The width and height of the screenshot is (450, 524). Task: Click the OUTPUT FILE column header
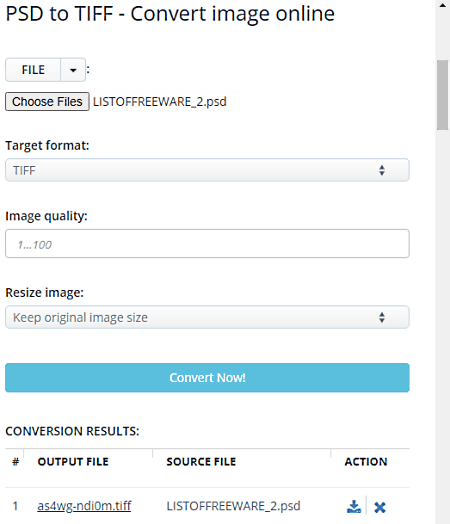pos(73,462)
